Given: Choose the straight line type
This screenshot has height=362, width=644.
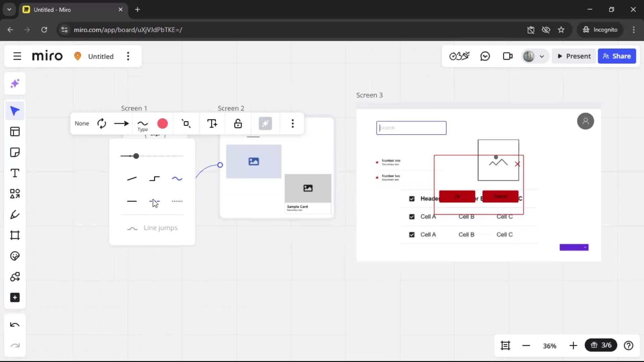Looking at the screenshot, I should (132, 179).
